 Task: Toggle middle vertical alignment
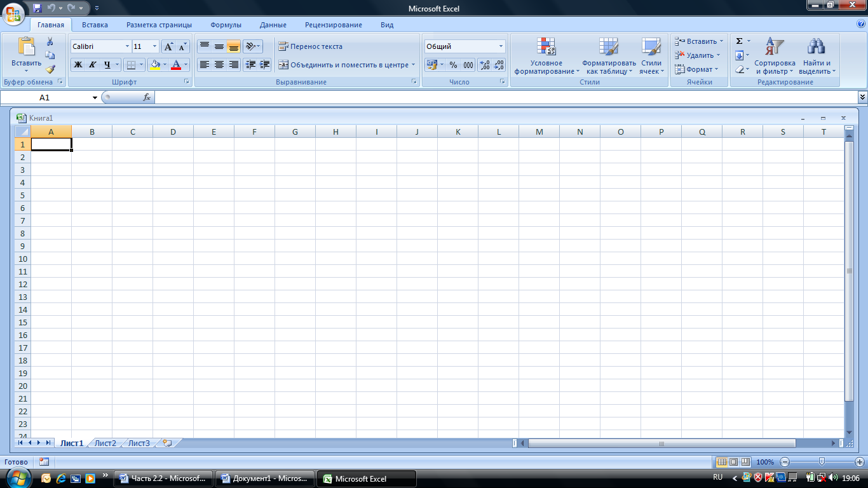219,46
